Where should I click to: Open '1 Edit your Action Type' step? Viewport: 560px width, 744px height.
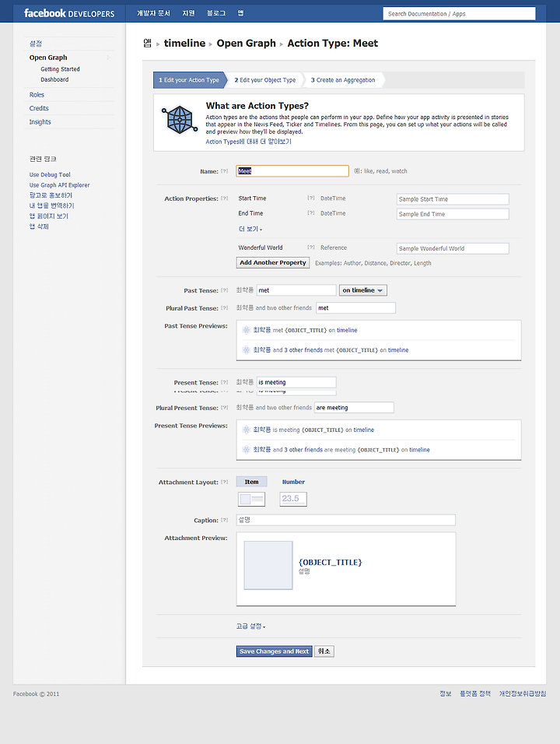[x=189, y=80]
